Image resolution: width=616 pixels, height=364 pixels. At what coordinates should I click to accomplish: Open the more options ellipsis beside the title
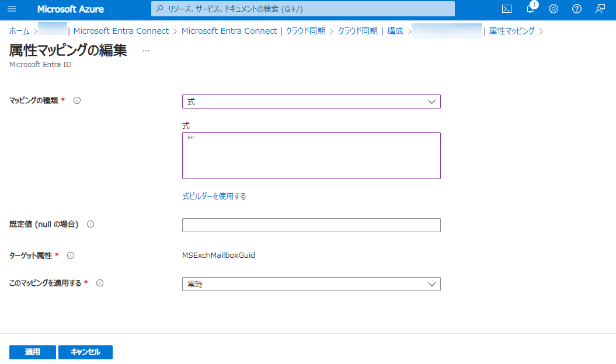click(146, 51)
